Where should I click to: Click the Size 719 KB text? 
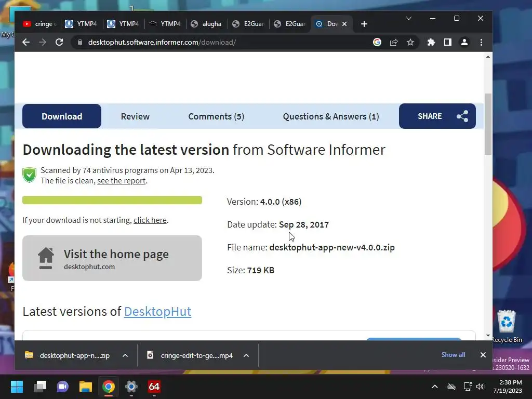(x=251, y=270)
